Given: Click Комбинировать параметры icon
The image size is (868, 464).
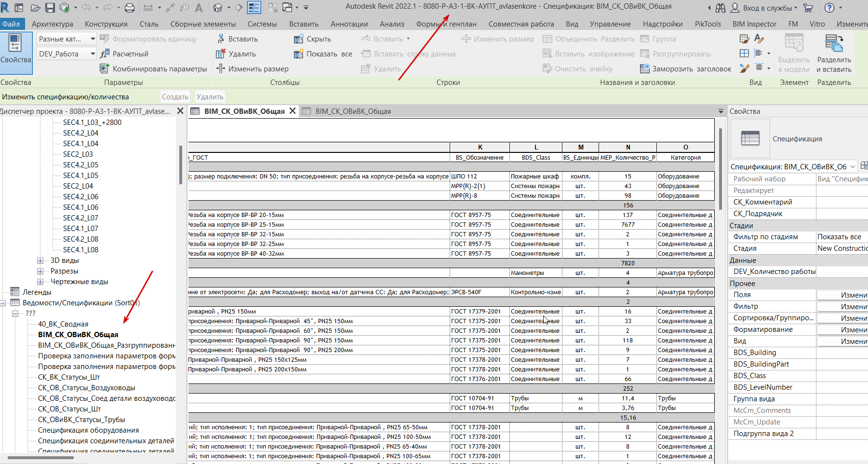Looking at the screenshot, I should (x=104, y=69).
